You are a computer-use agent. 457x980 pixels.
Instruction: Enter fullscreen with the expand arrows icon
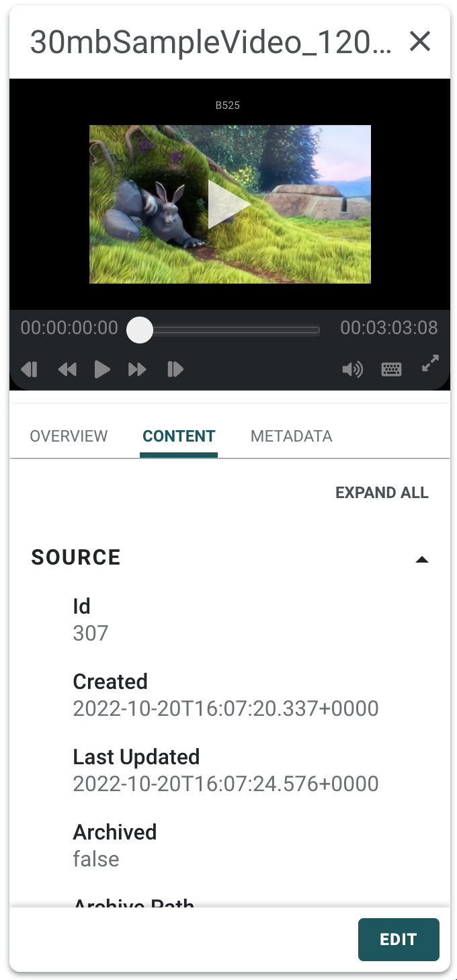(430, 364)
